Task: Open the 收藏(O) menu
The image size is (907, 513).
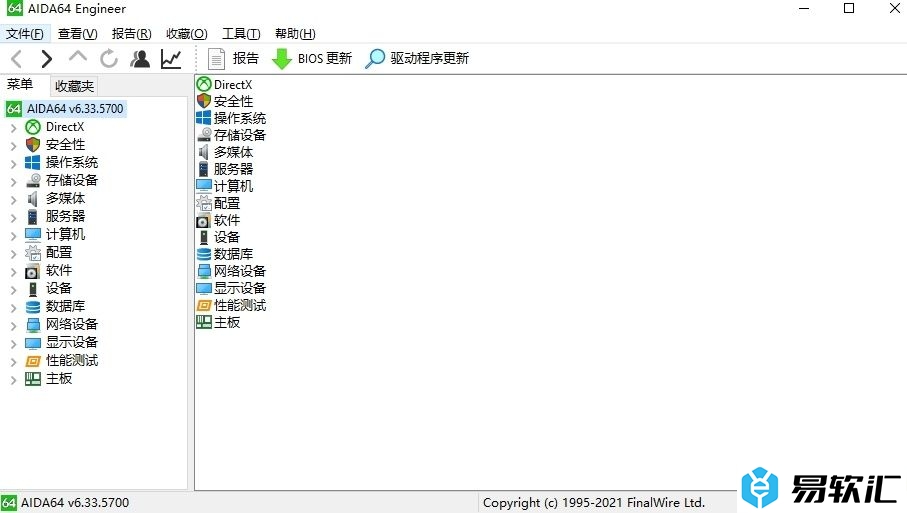Action: point(186,34)
